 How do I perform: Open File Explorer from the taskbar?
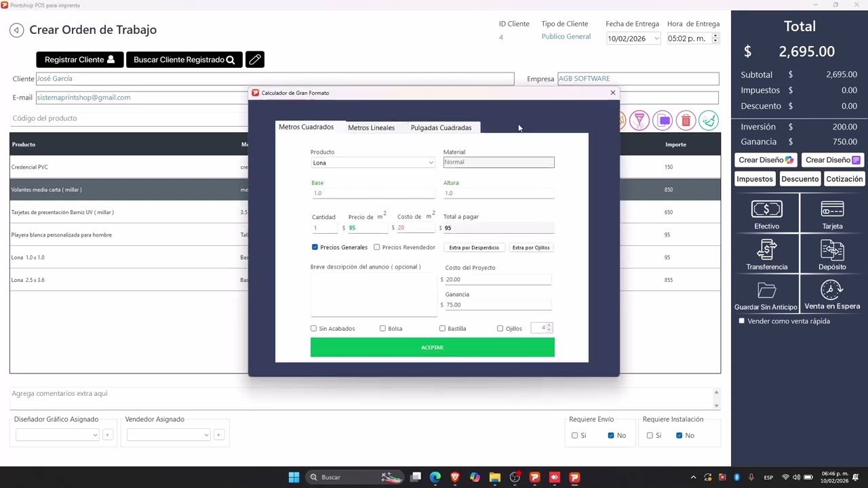(494, 477)
